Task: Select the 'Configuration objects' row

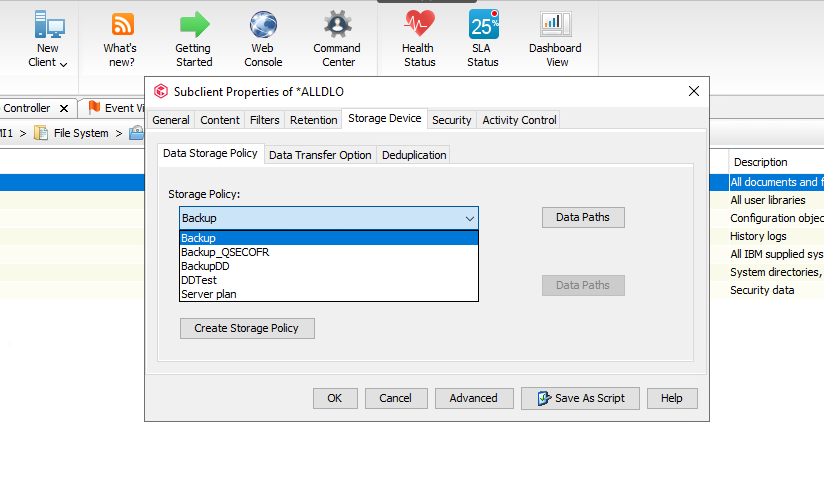Action: coord(777,218)
